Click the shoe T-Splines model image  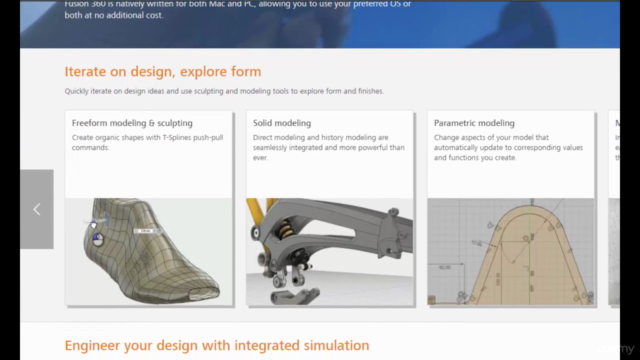click(149, 251)
